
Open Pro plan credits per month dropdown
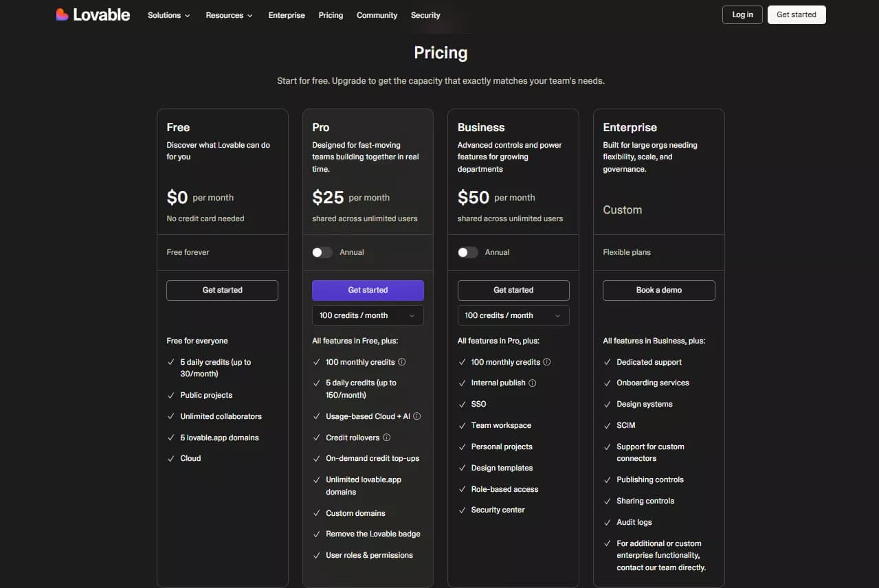[x=368, y=315]
